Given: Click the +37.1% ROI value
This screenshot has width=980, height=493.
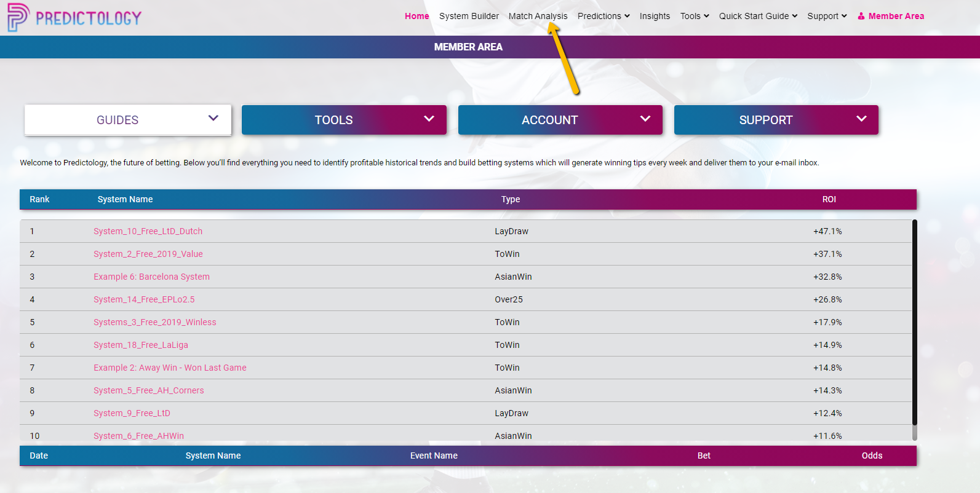Looking at the screenshot, I should pyautogui.click(x=827, y=254).
